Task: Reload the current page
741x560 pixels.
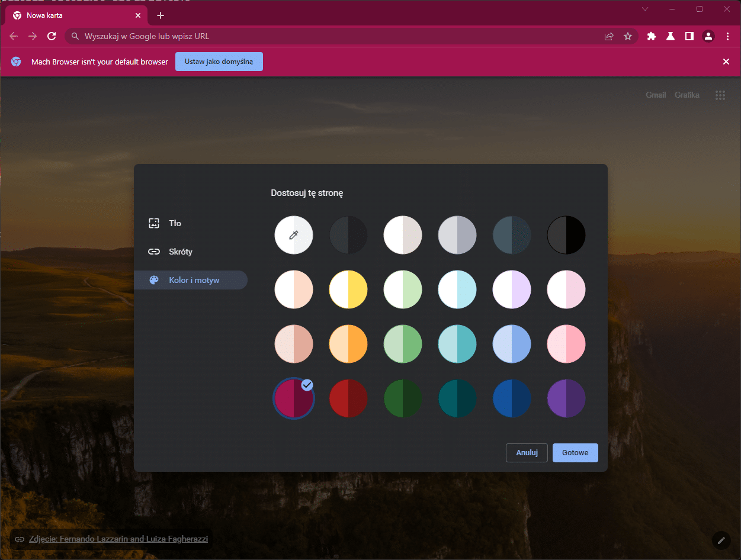Action: point(52,36)
